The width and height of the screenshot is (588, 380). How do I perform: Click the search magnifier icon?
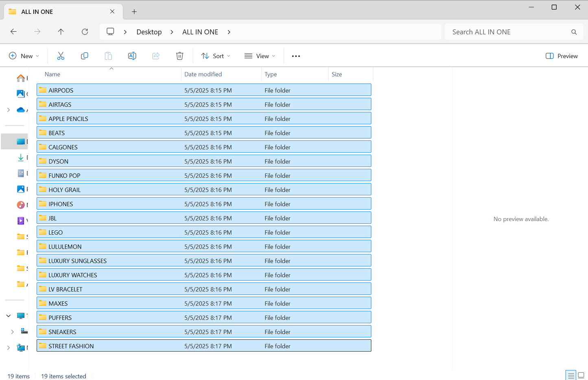point(574,32)
